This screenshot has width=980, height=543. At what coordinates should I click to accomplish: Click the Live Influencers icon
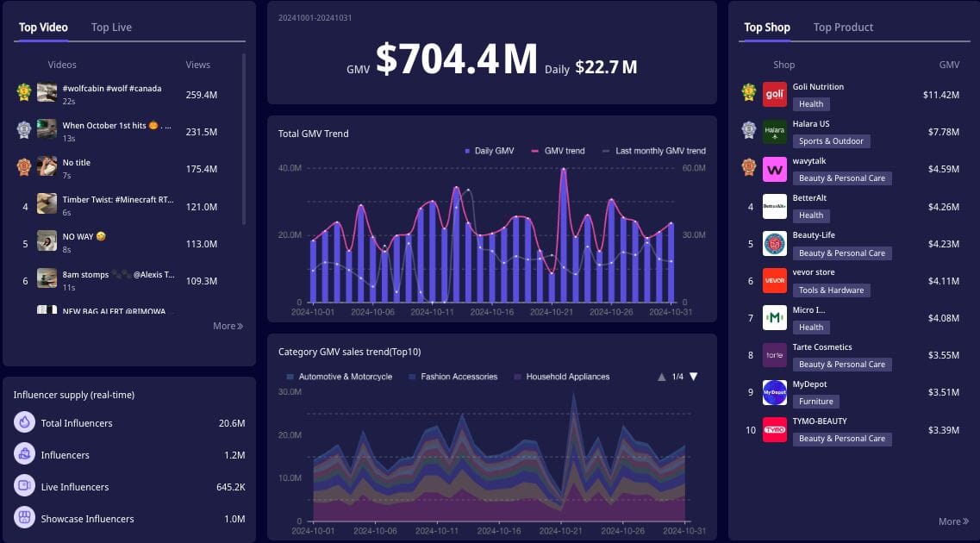[25, 487]
